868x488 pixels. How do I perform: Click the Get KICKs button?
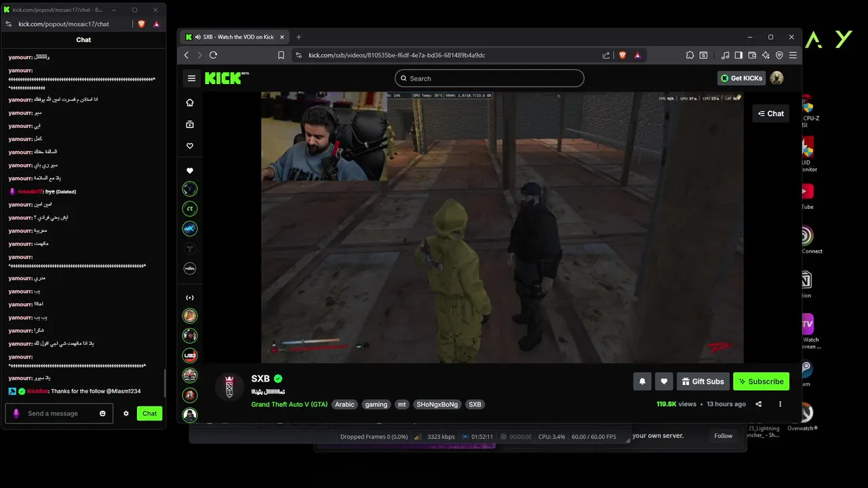pyautogui.click(x=741, y=78)
